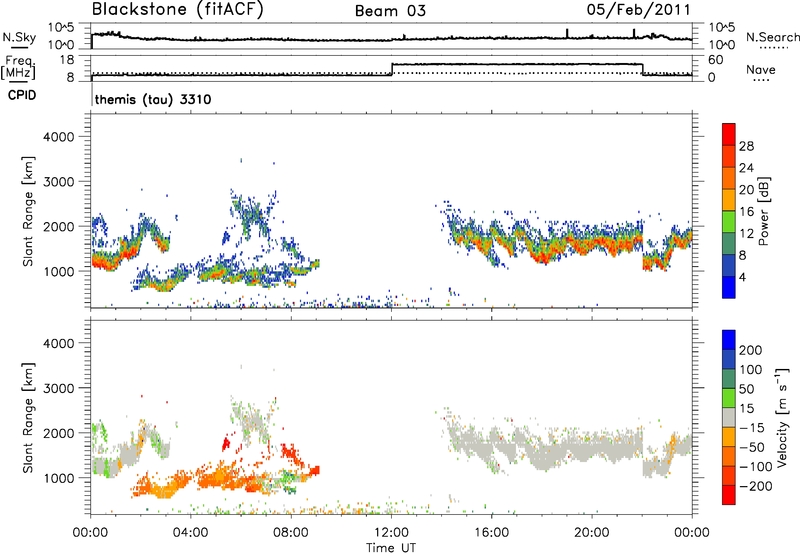This screenshot has width=800, height=554.
Task: Click the red bottom segment of Velocity colorbar
Action: point(729,495)
